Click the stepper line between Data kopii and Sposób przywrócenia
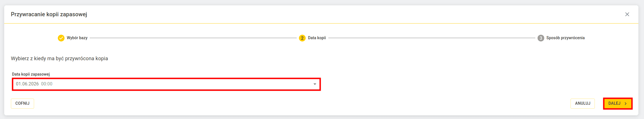This screenshot has width=644, height=119. click(x=432, y=38)
